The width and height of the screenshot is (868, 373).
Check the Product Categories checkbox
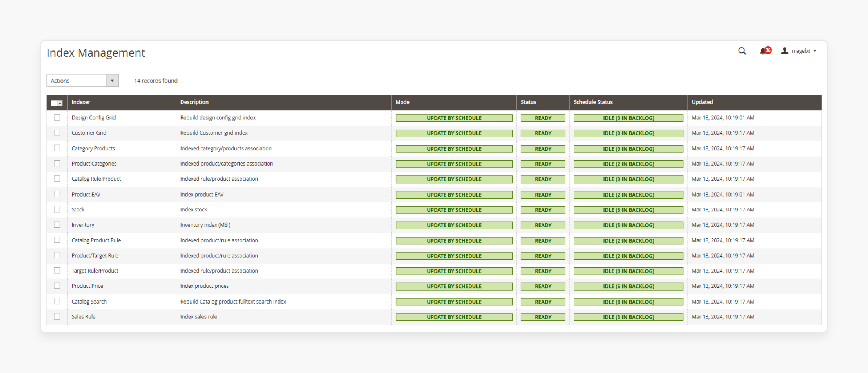pyautogui.click(x=57, y=163)
